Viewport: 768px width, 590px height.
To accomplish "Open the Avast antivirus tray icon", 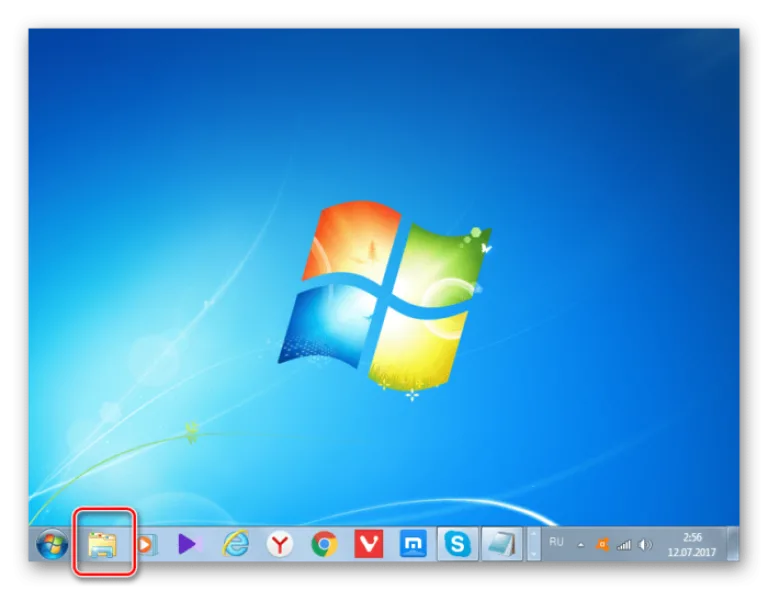I will click(x=602, y=544).
